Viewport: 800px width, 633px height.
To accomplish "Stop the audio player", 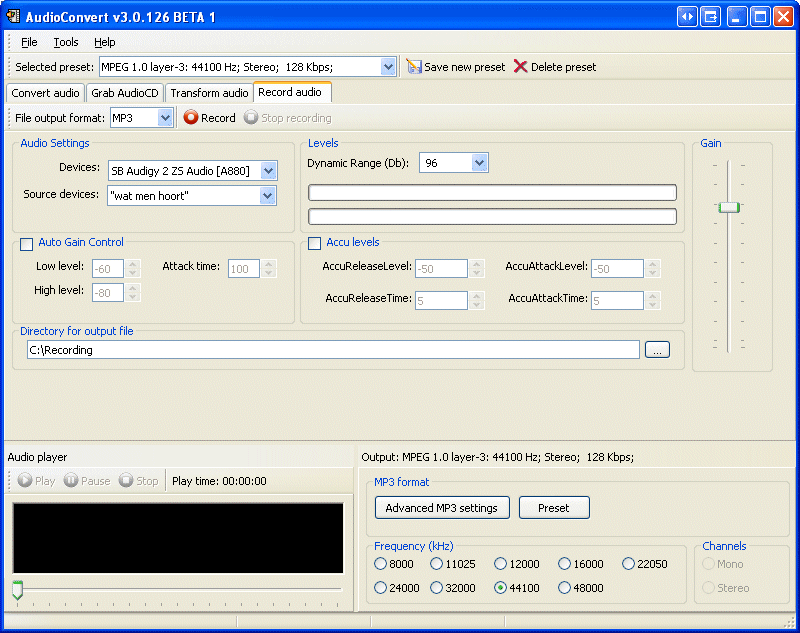I will tap(139, 481).
